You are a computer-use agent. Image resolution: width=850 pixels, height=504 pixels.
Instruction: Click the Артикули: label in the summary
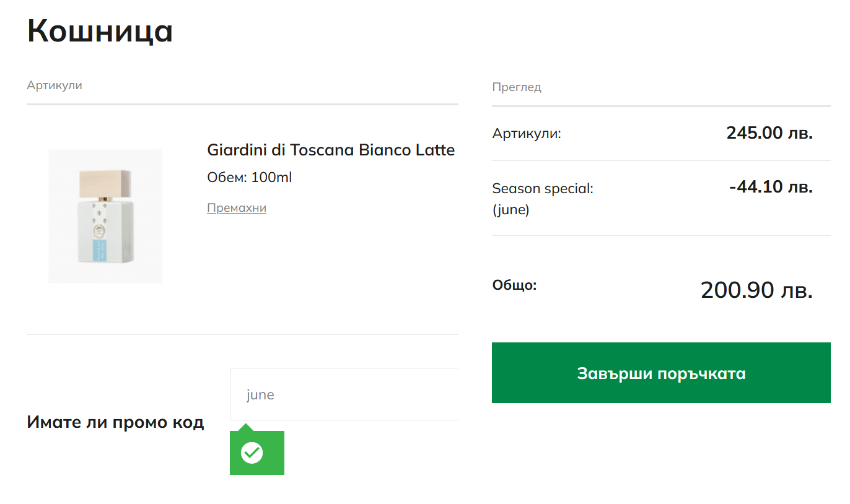(x=527, y=133)
